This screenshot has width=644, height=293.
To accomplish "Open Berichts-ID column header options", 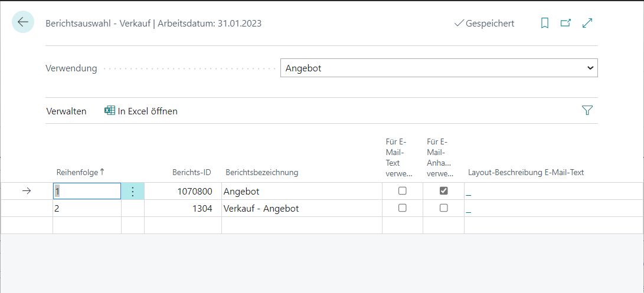I will [191, 172].
